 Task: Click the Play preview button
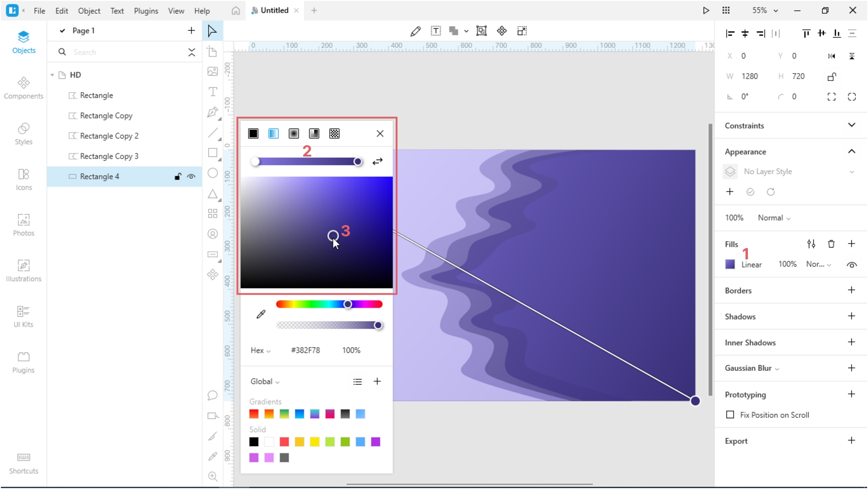pyautogui.click(x=706, y=10)
